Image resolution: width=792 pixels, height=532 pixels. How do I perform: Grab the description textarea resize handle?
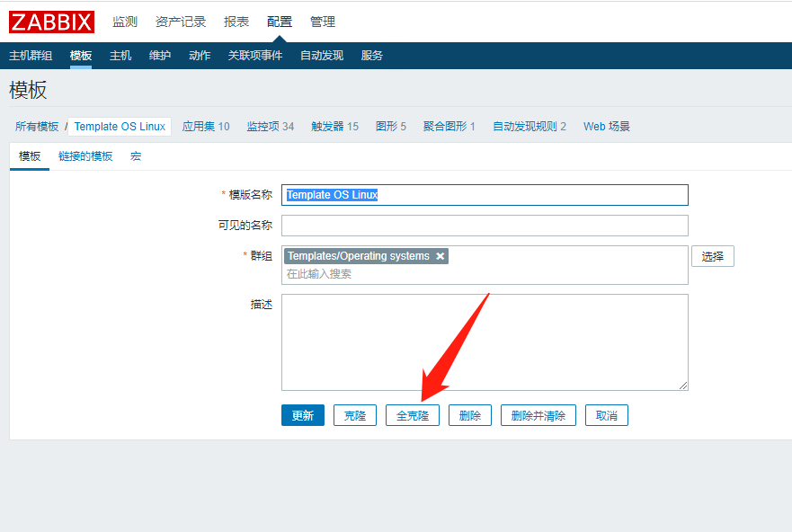683,386
